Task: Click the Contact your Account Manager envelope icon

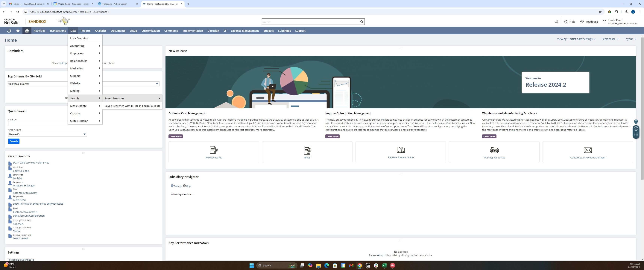Action: (587, 150)
